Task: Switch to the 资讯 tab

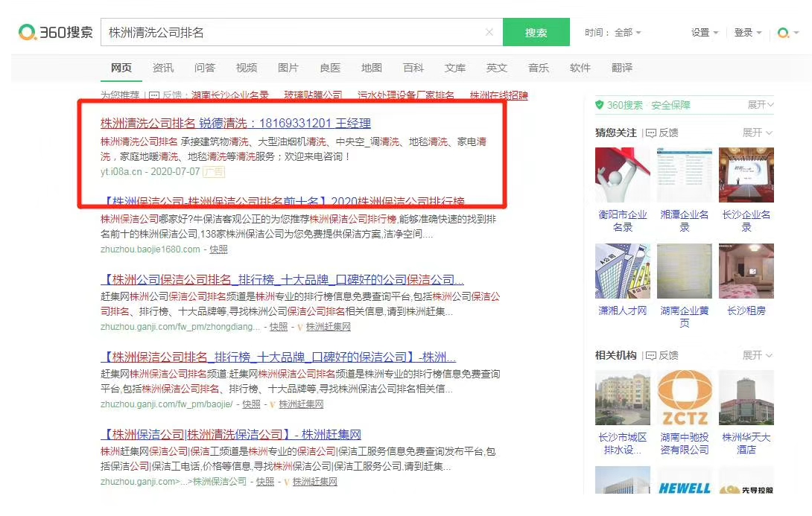Action: [163, 68]
